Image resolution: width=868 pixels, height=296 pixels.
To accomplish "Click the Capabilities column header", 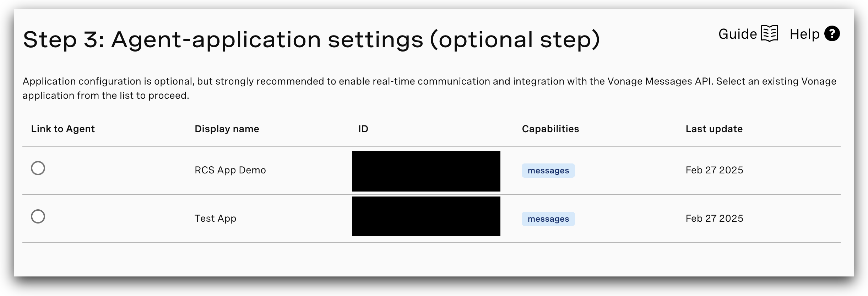I will click(x=550, y=129).
